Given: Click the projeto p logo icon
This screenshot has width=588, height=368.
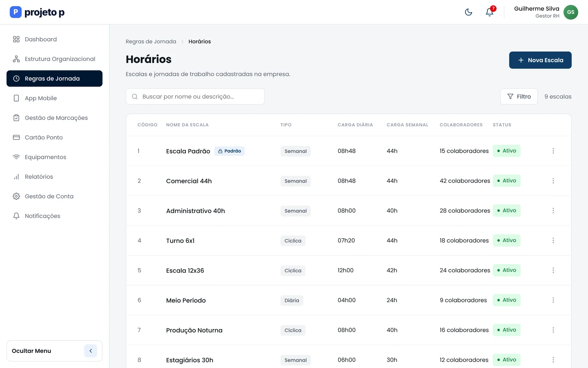Looking at the screenshot, I should [15, 12].
